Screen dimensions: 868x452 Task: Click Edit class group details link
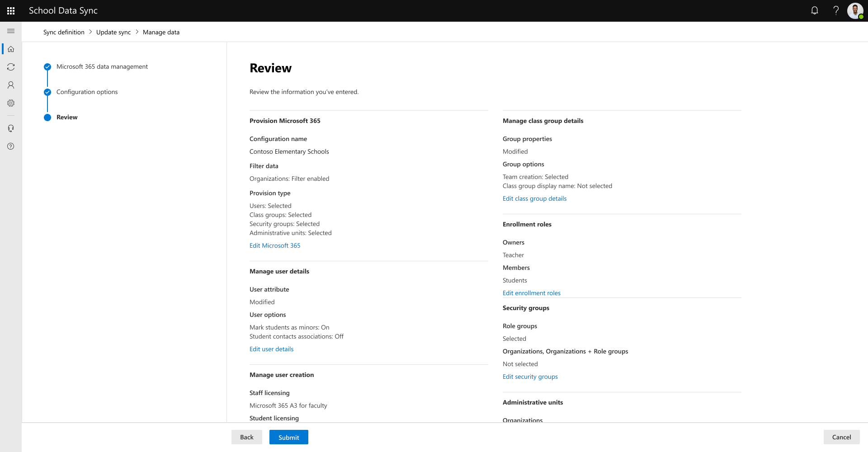[x=534, y=198]
